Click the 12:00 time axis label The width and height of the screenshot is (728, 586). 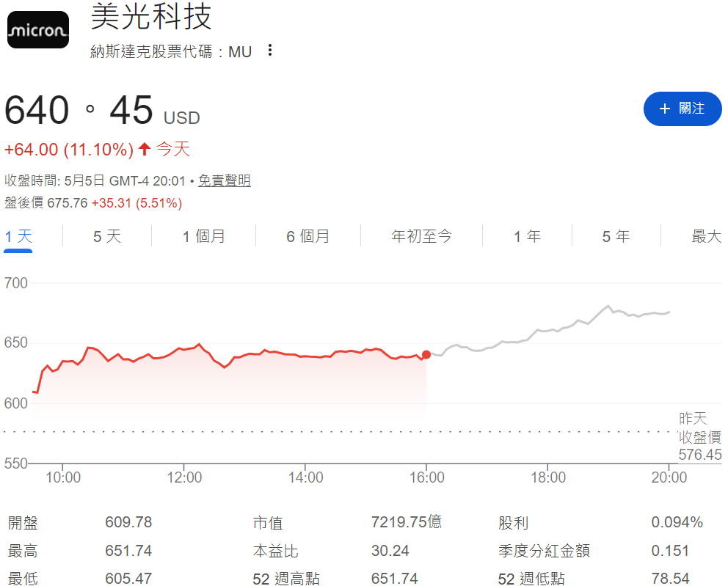[x=184, y=477]
